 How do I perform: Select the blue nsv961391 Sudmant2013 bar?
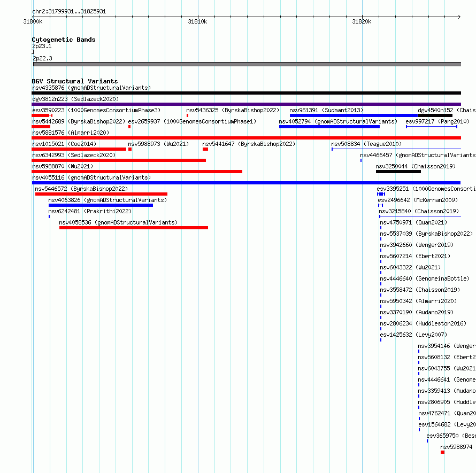click(354, 115)
